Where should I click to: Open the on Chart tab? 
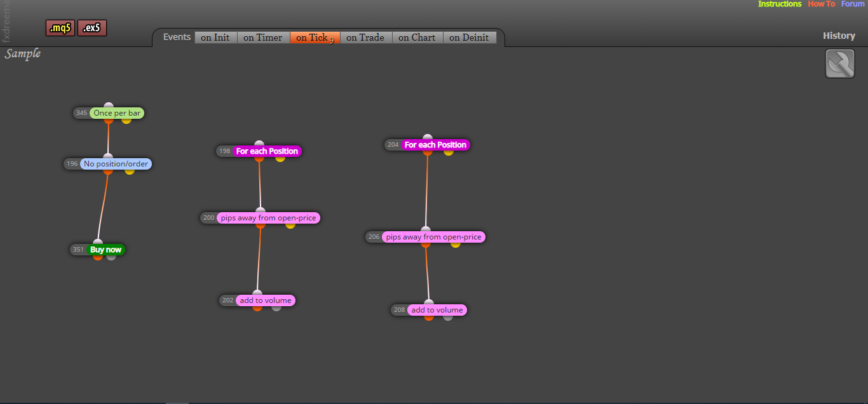point(417,37)
